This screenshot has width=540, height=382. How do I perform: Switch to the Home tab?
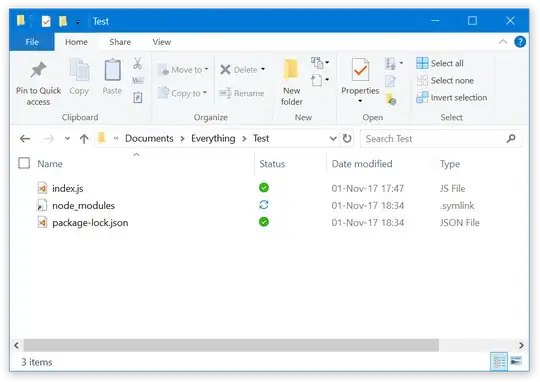coord(76,42)
